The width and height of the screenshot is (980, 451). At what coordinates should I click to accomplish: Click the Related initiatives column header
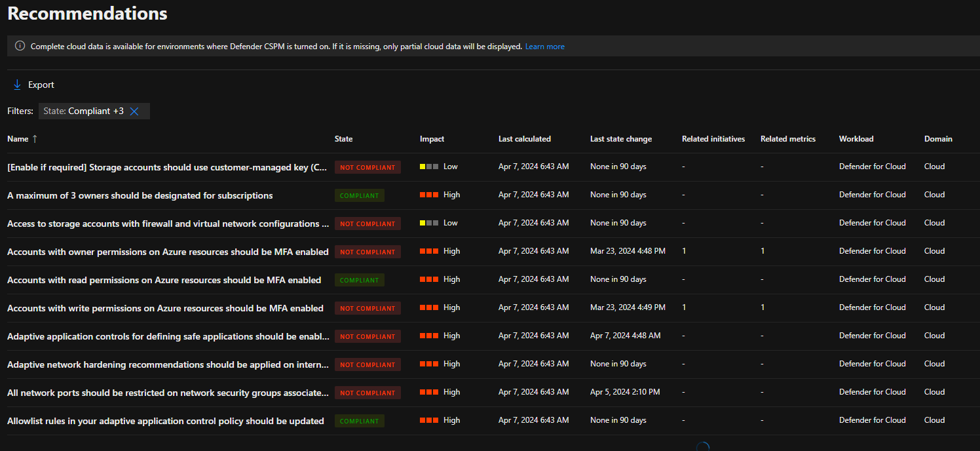713,139
